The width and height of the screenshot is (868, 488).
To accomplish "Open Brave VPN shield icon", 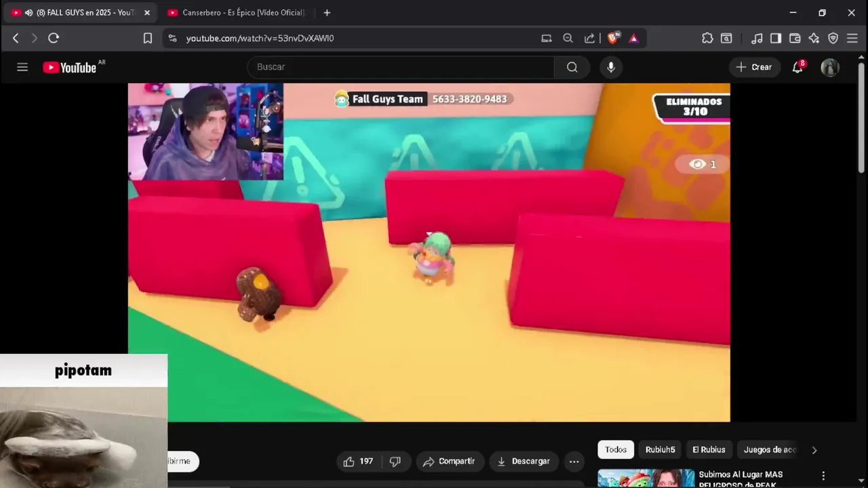I will click(833, 38).
